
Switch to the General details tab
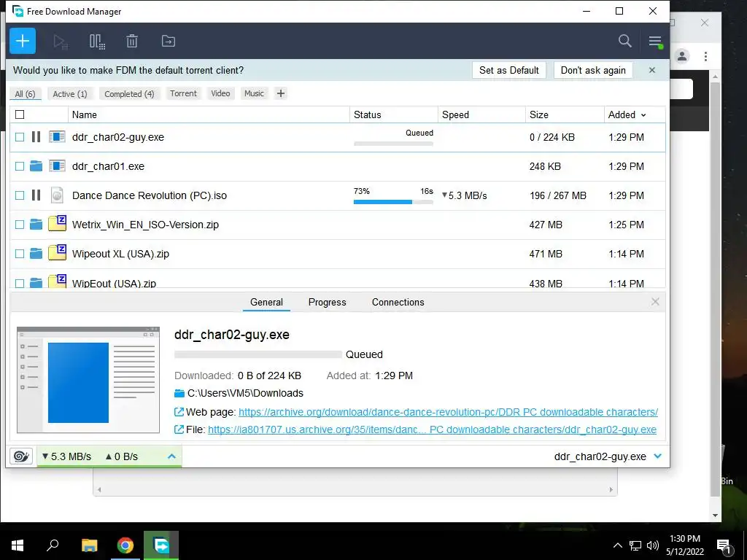point(266,302)
